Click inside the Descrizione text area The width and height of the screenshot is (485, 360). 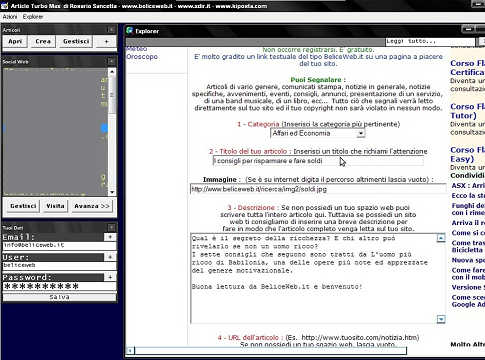(x=313, y=278)
